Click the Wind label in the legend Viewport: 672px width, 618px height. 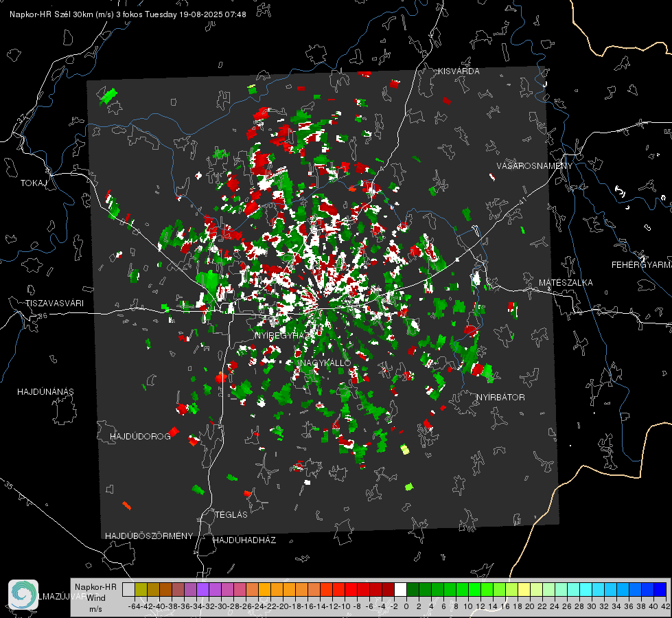96,597
